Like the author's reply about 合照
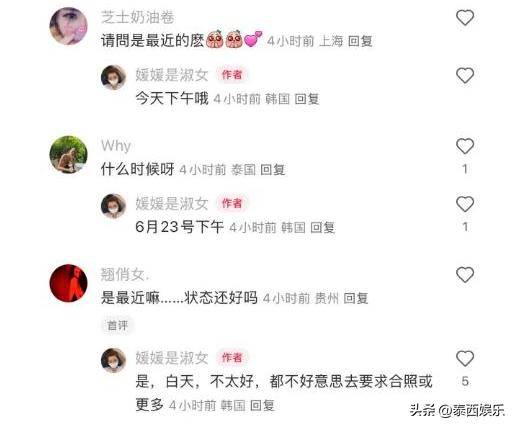Viewport: 517px width, 429px height. click(465, 359)
